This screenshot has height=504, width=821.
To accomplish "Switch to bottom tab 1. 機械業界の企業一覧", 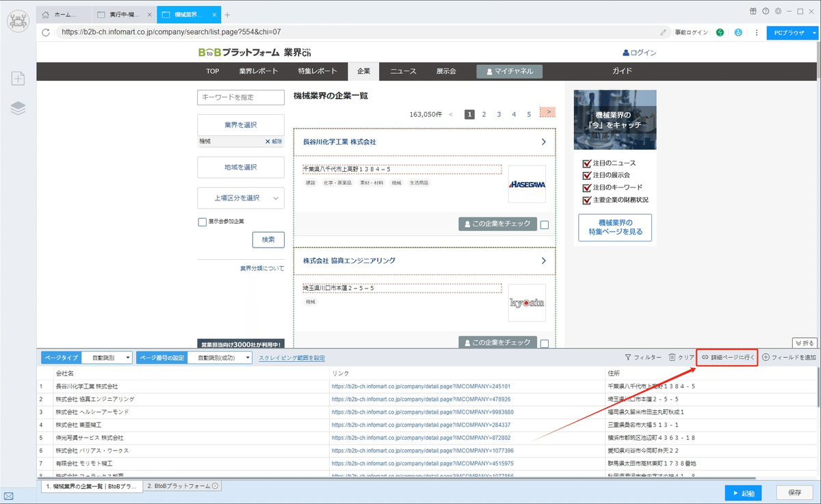I will pos(91,486).
